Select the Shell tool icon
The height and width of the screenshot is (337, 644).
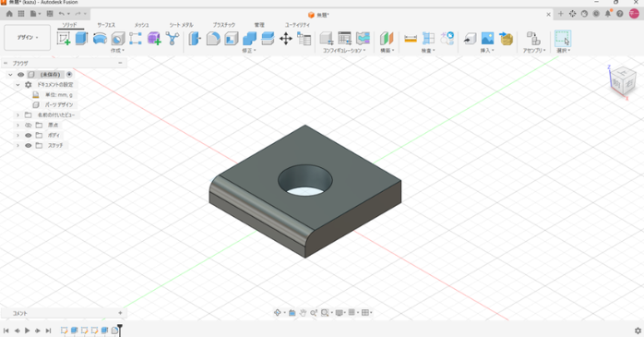(x=232, y=39)
